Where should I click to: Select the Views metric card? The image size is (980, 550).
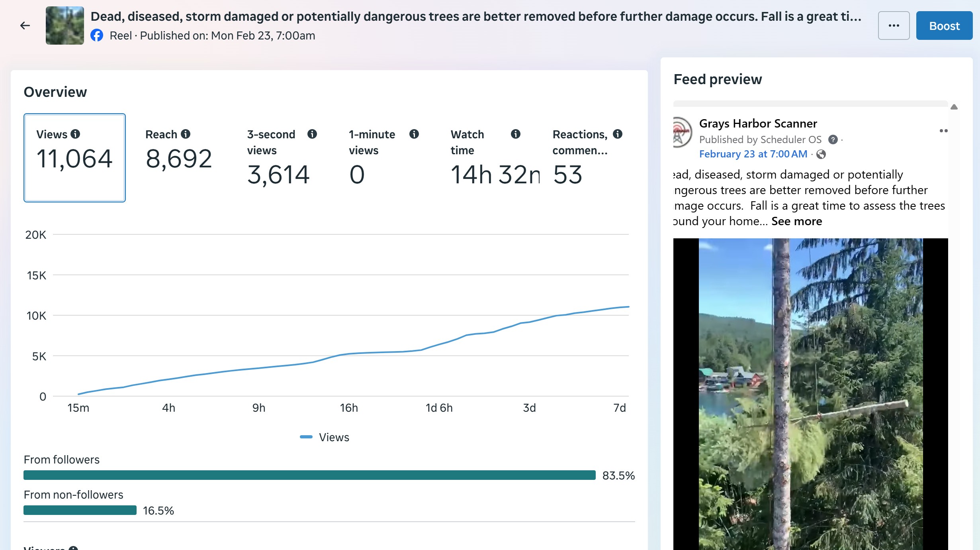[x=74, y=158]
